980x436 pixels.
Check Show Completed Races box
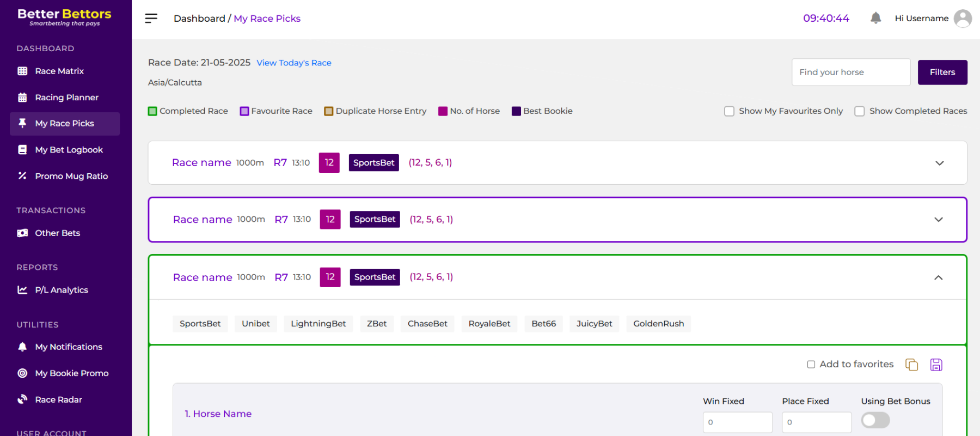860,111
